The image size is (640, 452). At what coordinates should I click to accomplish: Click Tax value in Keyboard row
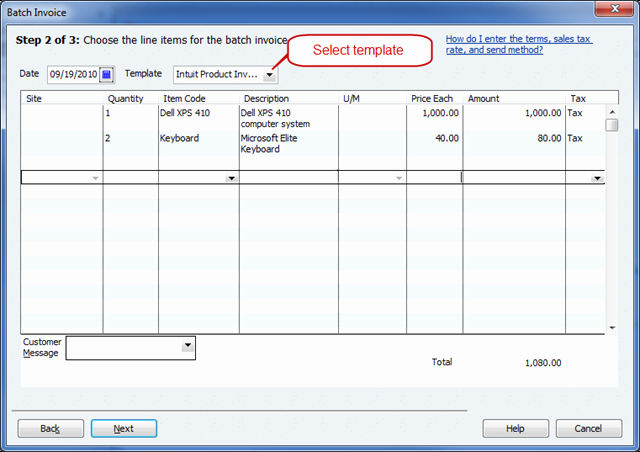[x=575, y=138]
